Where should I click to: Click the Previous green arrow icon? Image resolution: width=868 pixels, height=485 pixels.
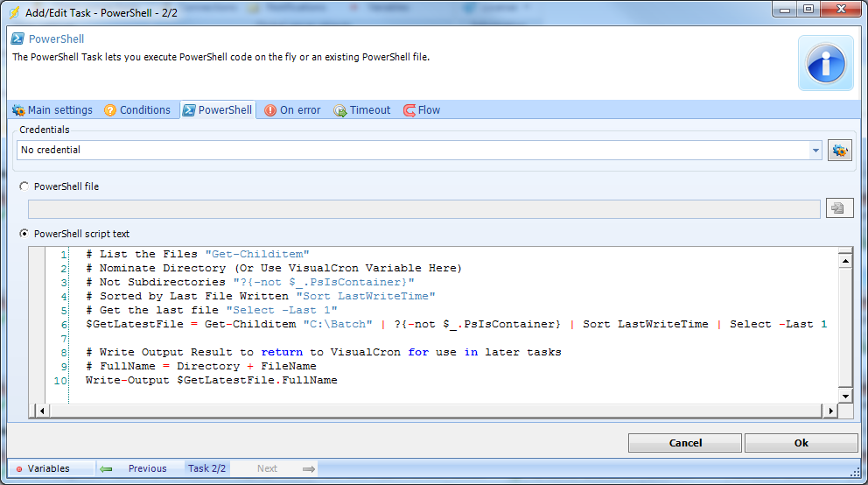pyautogui.click(x=107, y=468)
